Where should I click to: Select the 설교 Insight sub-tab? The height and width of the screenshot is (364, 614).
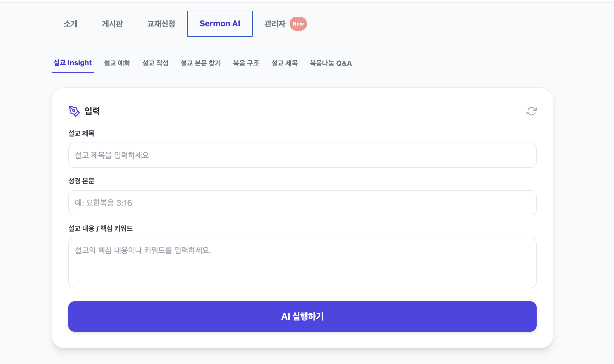click(73, 63)
